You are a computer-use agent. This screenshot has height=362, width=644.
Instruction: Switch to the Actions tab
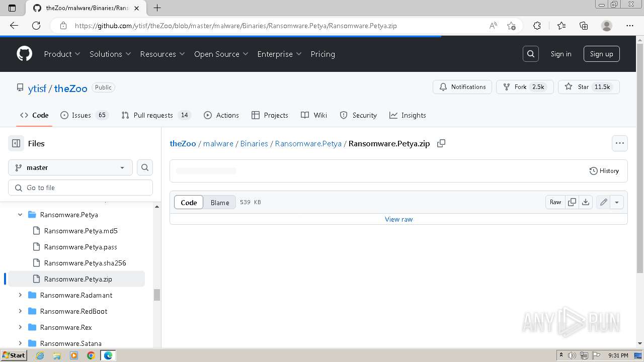pos(221,115)
